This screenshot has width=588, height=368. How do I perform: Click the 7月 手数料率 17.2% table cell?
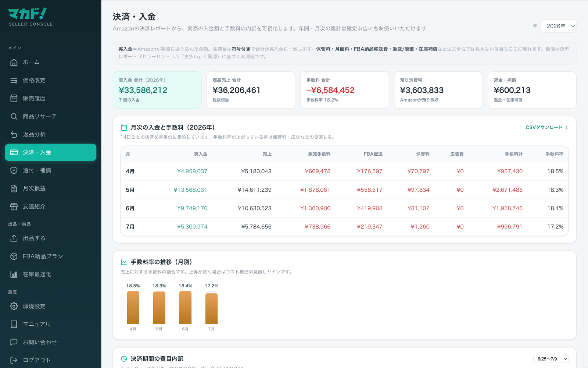[555, 227]
